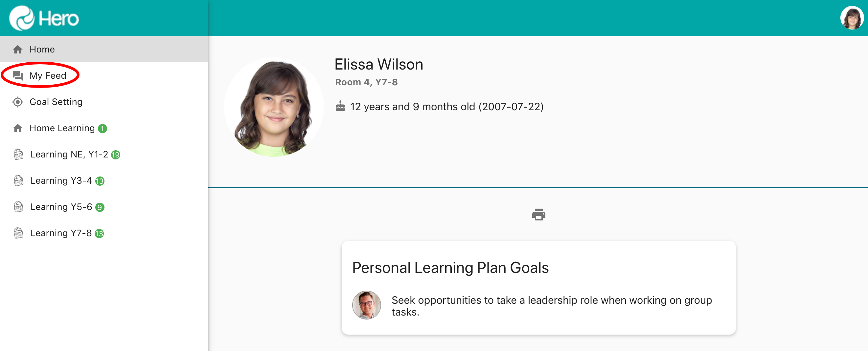Screen dimensions: 868x351
Task: Click the Goal Setting target icon
Action: point(18,102)
